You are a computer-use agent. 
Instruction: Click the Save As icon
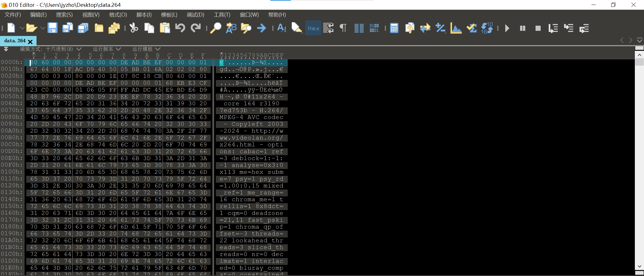(x=68, y=28)
